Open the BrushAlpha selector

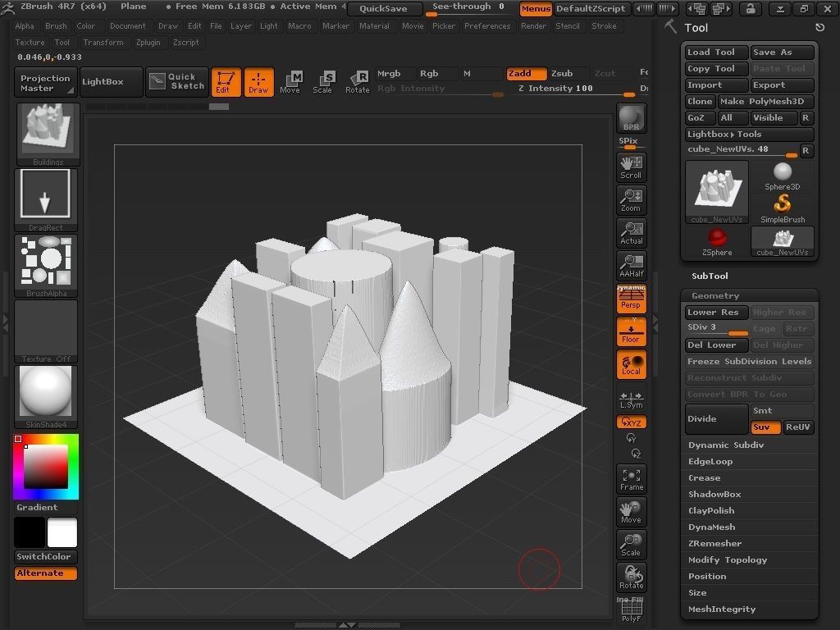46,265
